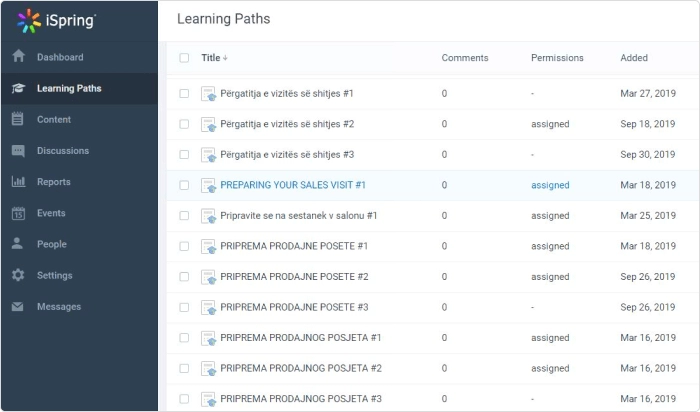
Task: Click the Comments column header
Action: [x=465, y=58]
